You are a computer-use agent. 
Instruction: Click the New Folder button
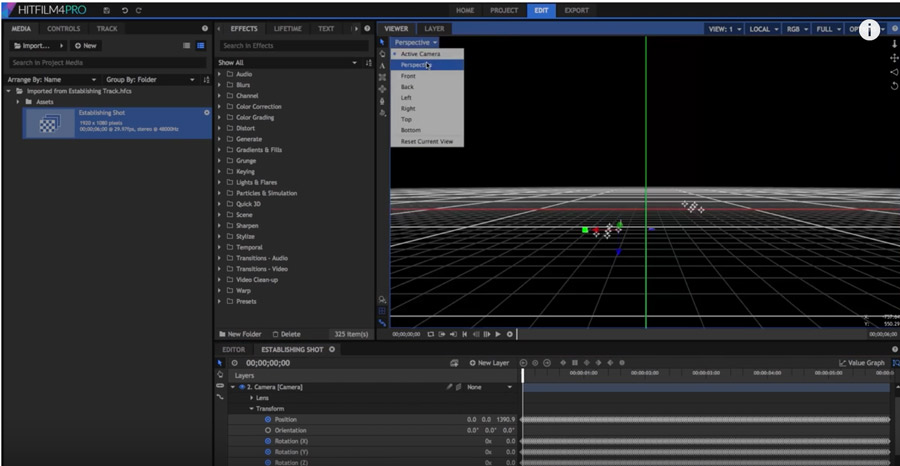click(240, 334)
